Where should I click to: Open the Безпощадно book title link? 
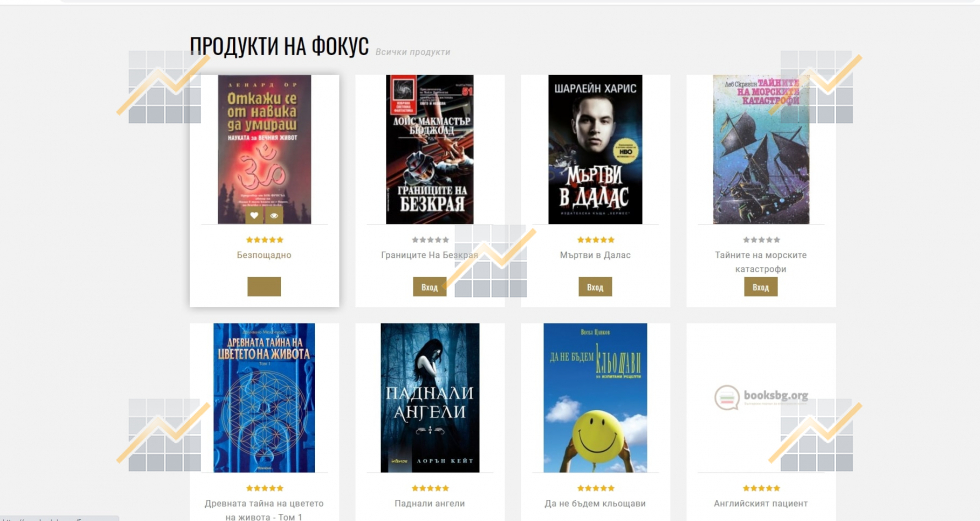tap(264, 255)
